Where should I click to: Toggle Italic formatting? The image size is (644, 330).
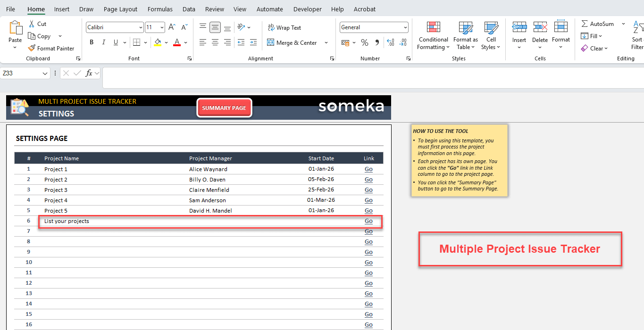(x=104, y=42)
